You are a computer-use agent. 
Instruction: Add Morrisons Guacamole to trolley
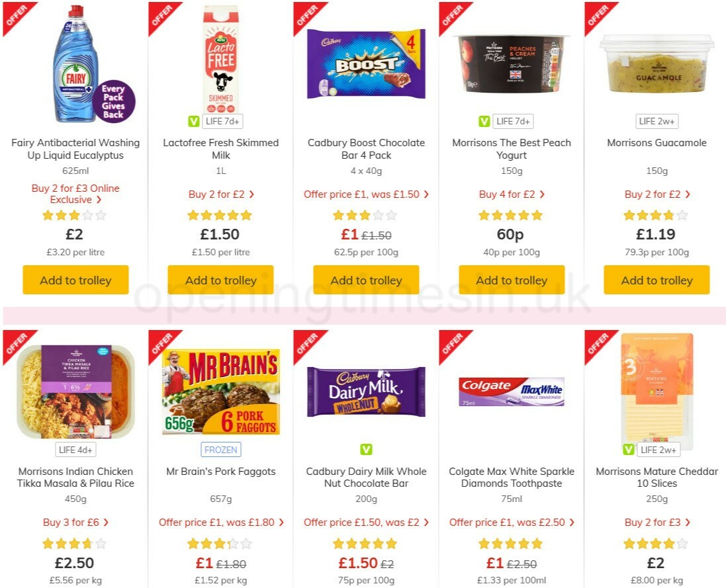tap(657, 280)
